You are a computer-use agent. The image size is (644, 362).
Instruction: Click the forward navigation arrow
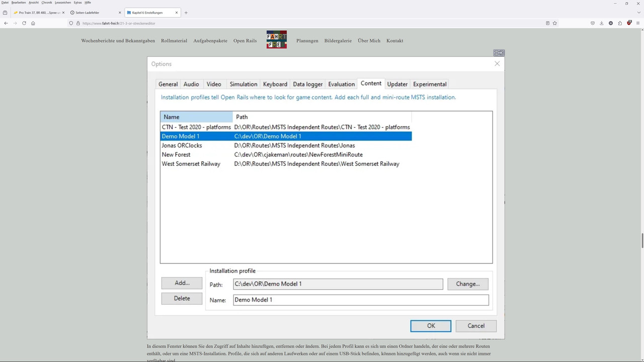[15, 23]
